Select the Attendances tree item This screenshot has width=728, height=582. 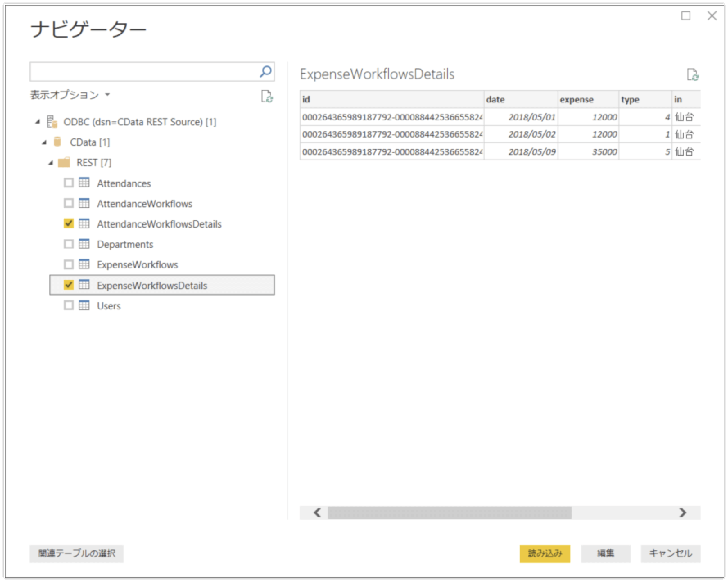click(124, 183)
